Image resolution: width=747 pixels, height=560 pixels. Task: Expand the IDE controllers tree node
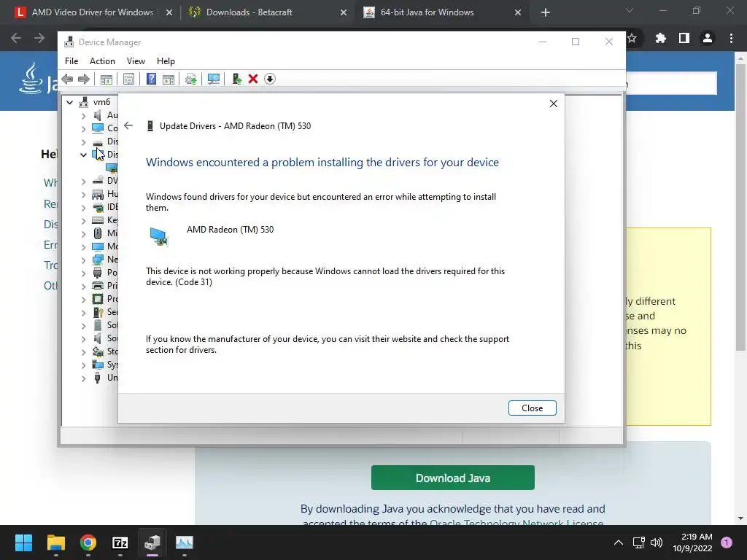pos(83,208)
